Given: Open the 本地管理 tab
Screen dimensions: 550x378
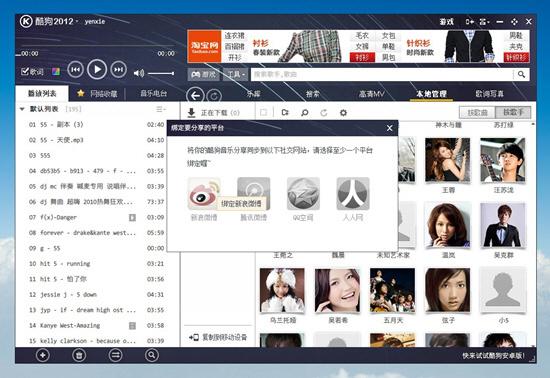Looking at the screenshot, I should tap(431, 94).
